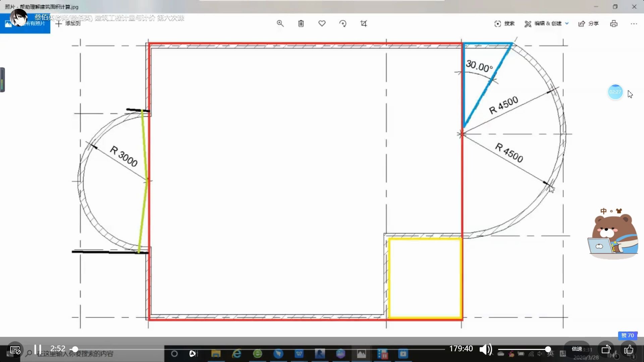Click 搜索 visual search item
This screenshot has height=362, width=644.
(504, 23)
